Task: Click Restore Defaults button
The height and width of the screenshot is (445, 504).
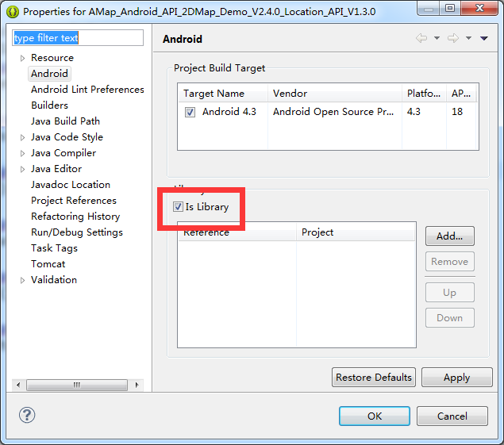Action: pyautogui.click(x=374, y=378)
